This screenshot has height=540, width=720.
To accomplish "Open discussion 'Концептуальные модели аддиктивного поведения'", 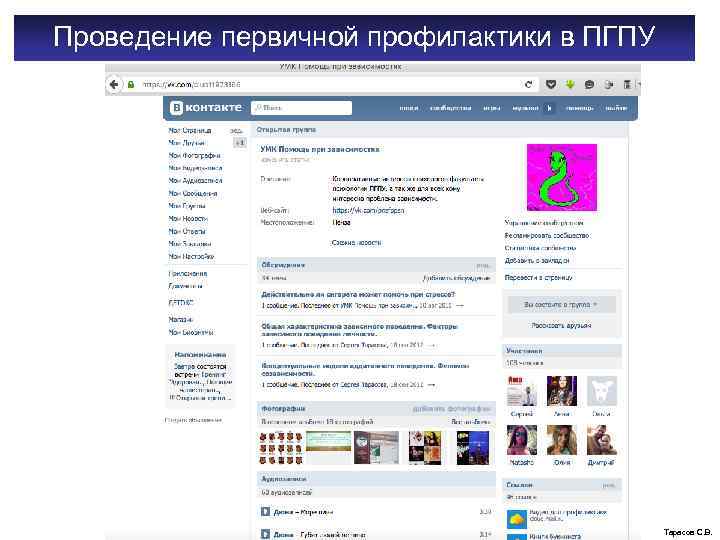I will 365,370.
